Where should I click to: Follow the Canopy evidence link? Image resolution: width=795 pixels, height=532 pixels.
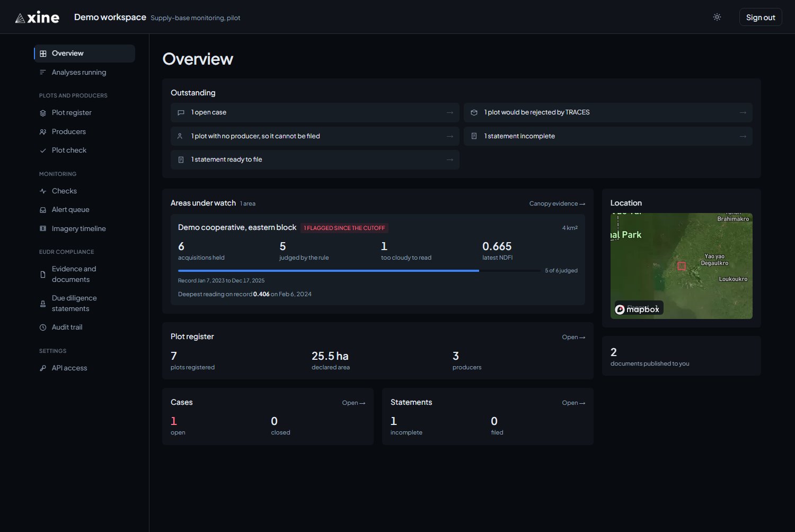[557, 203]
